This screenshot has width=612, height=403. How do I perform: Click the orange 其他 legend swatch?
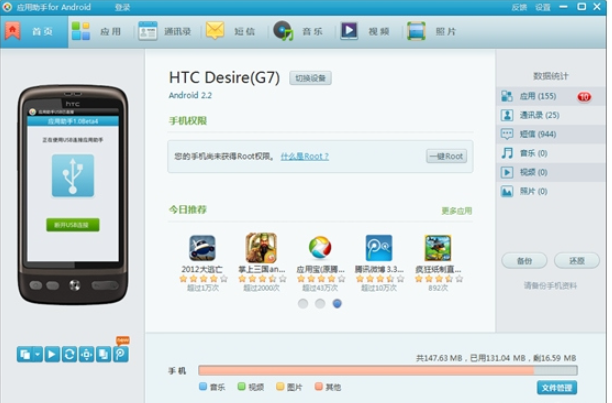(x=318, y=387)
